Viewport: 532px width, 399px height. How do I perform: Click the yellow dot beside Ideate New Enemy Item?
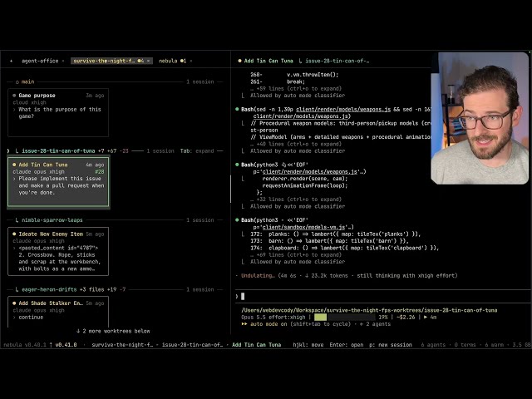point(14,234)
